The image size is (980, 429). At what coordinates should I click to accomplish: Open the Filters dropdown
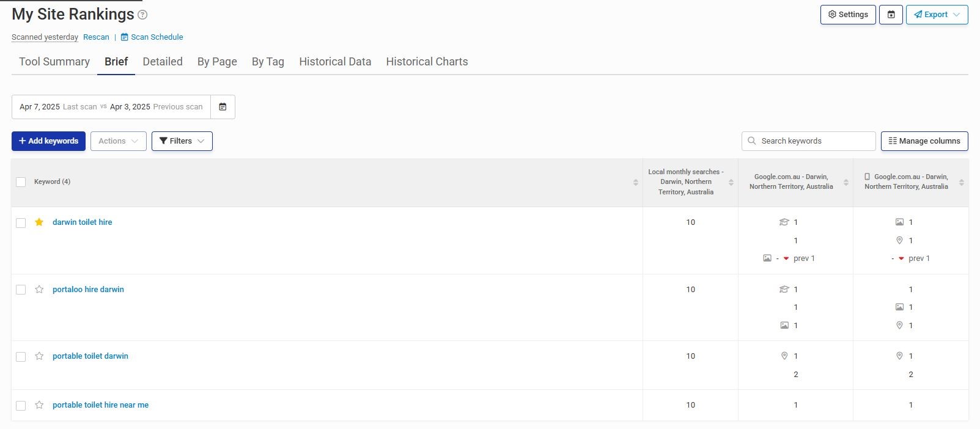click(x=182, y=141)
